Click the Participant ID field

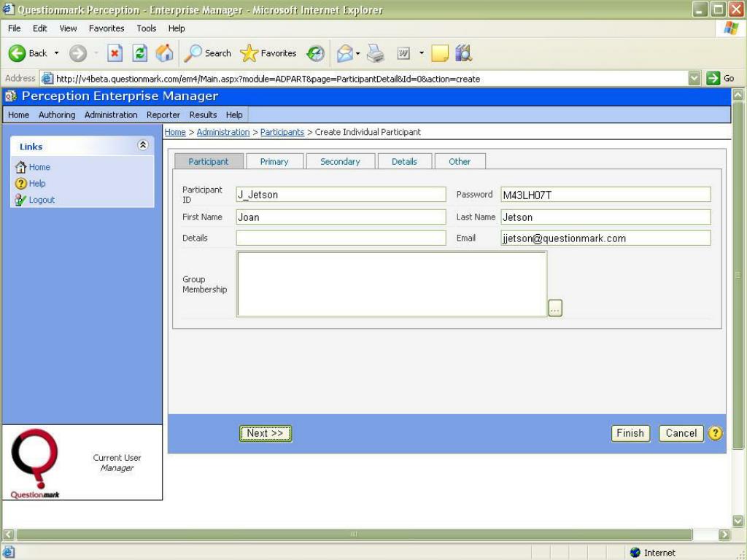[341, 194]
